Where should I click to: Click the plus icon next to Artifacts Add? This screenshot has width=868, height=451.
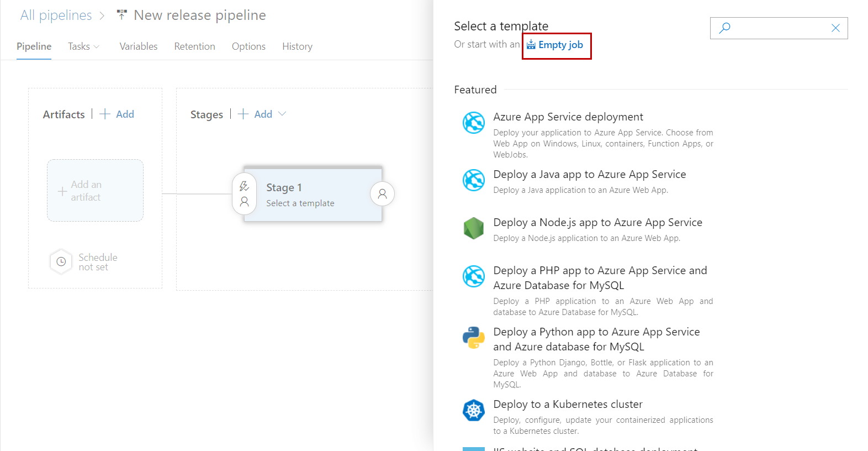pos(105,114)
